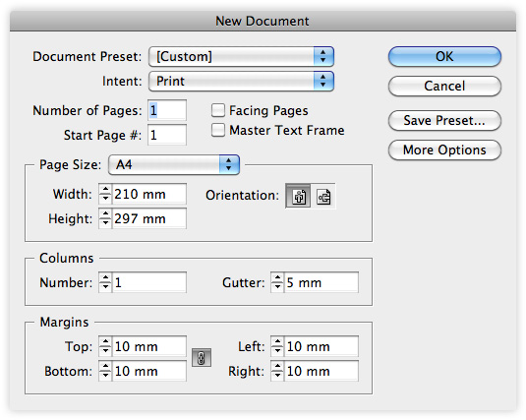
Task: Open the Document Preset dropdown
Action: pyautogui.click(x=241, y=56)
